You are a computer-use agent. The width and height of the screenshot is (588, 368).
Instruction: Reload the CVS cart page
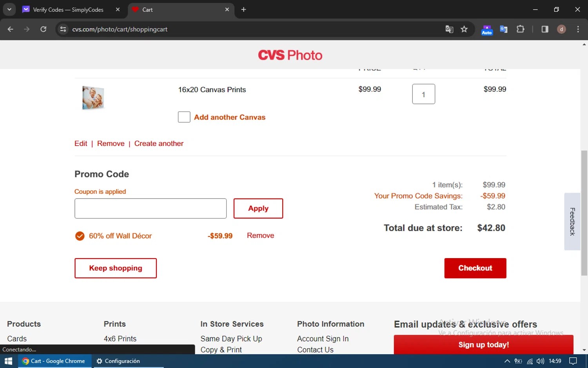[44, 29]
